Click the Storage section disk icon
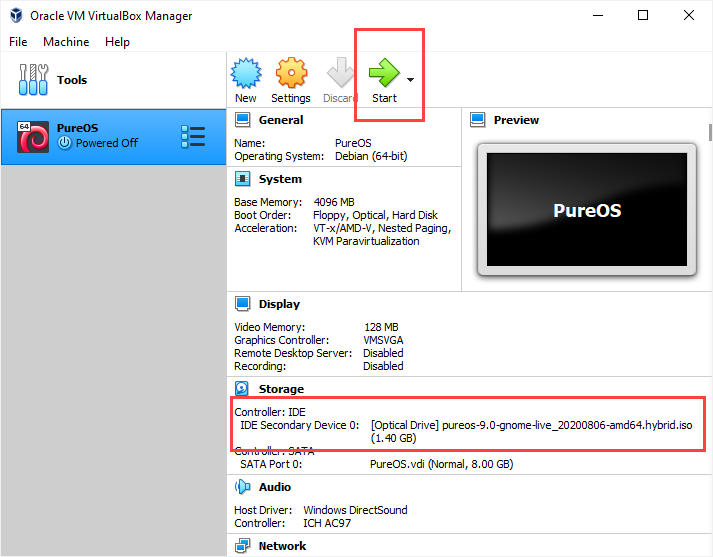 [242, 389]
